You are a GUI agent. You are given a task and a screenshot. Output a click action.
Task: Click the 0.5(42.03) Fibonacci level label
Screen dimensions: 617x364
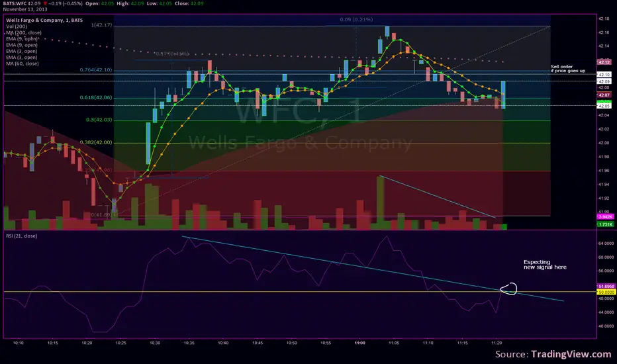pyautogui.click(x=99, y=120)
